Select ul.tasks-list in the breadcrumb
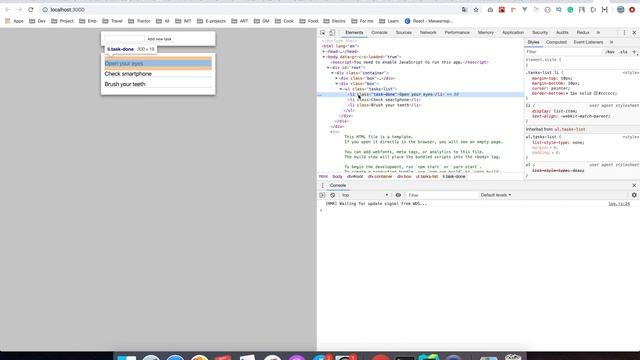The image size is (640, 360). [427, 177]
